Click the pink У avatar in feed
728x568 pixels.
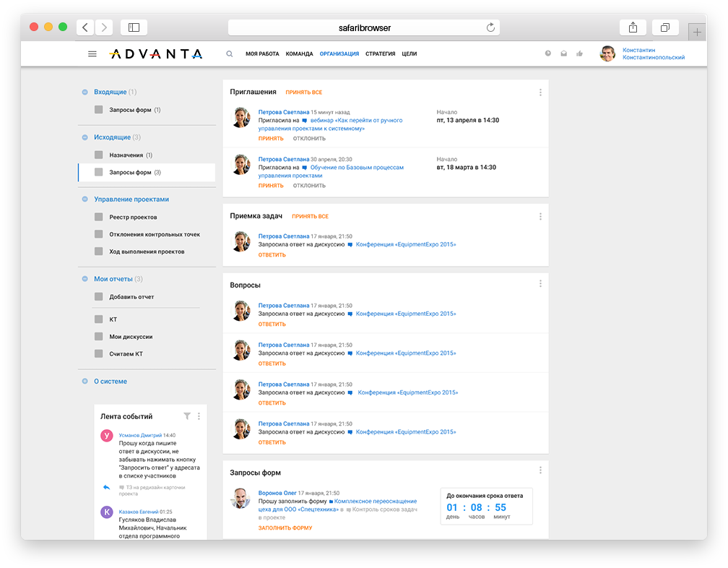pos(107,436)
